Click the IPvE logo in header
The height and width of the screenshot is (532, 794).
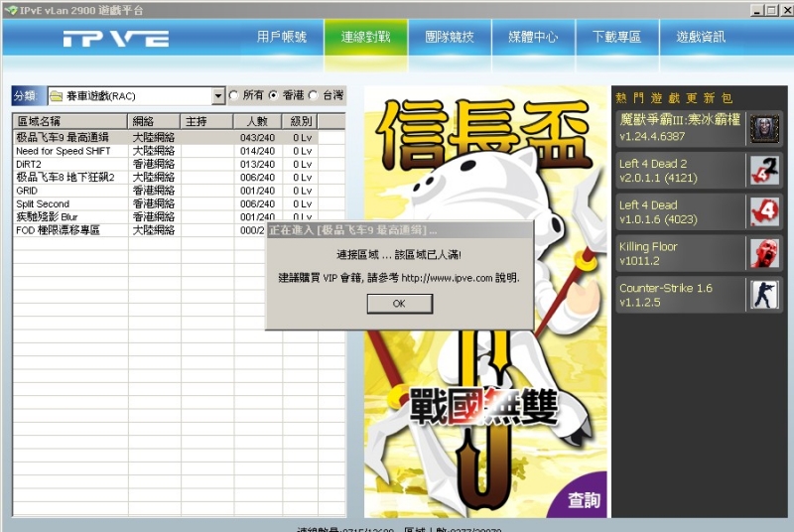[116, 39]
